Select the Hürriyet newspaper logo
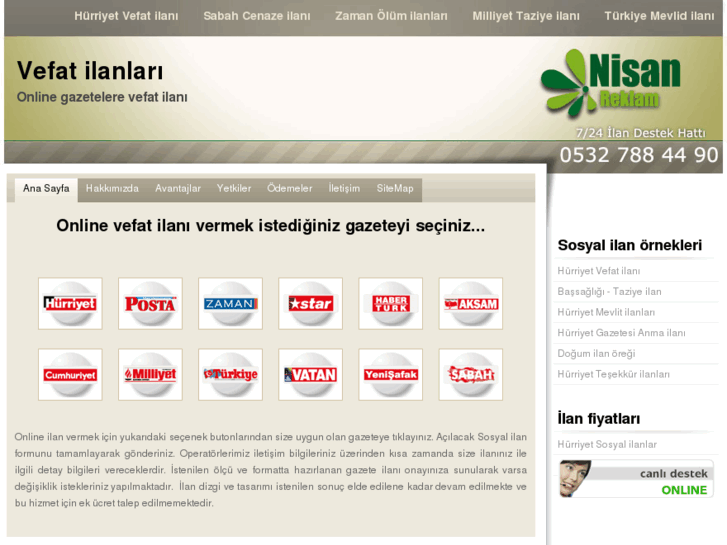727x545 pixels. click(x=70, y=304)
